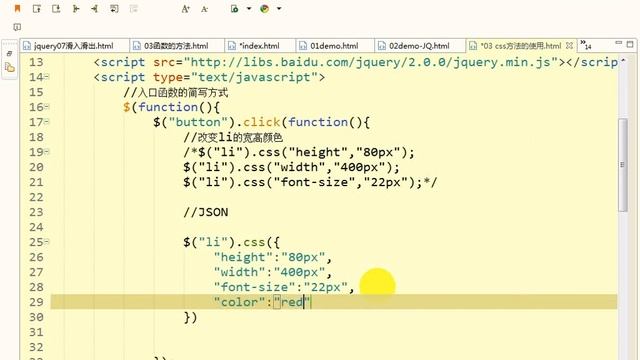Click the previous annotation toolbar icon

coord(56,9)
